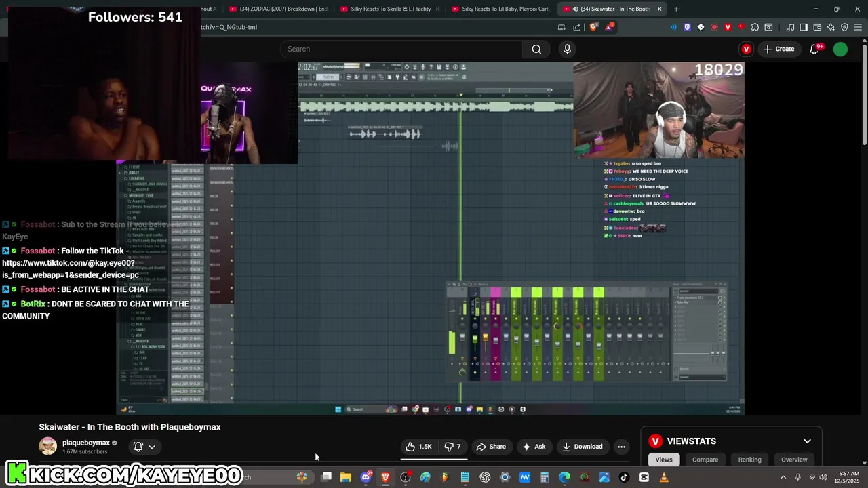Select the Overview tab in ViewStats
Viewport: 868px width, 488px height.
tap(794, 460)
